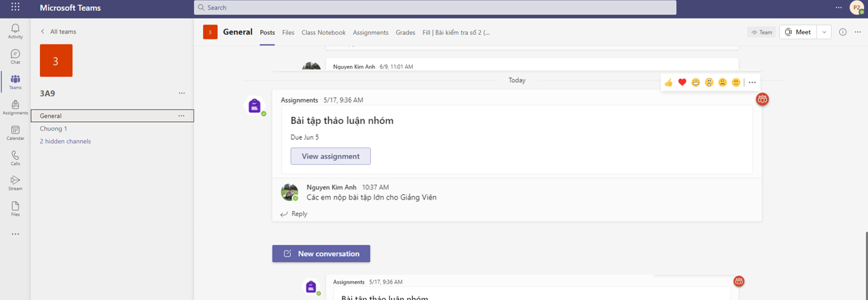Screen dimensions: 868x300
Task: Open Chat from the left sidebar
Action: [15, 56]
